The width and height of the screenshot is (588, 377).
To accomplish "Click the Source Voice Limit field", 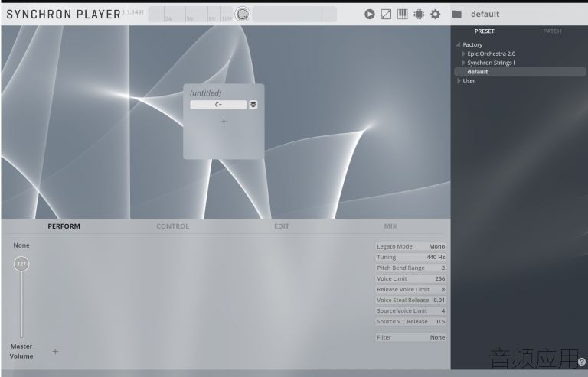I will tap(410, 310).
